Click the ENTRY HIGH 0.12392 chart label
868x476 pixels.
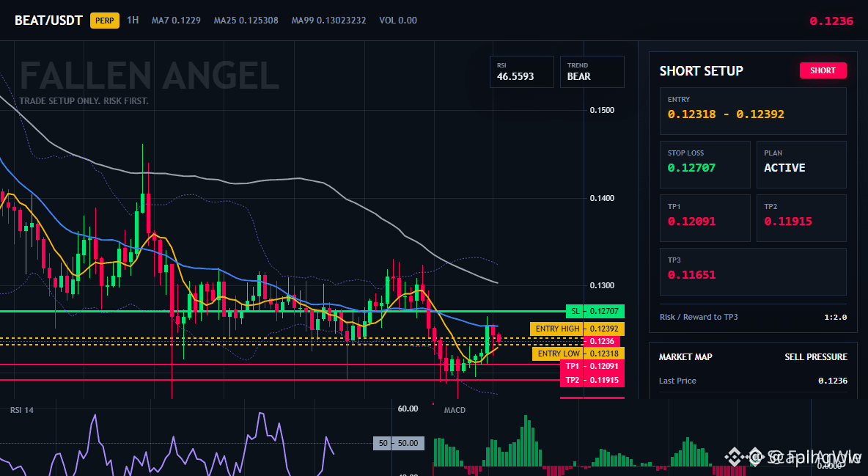coord(577,329)
